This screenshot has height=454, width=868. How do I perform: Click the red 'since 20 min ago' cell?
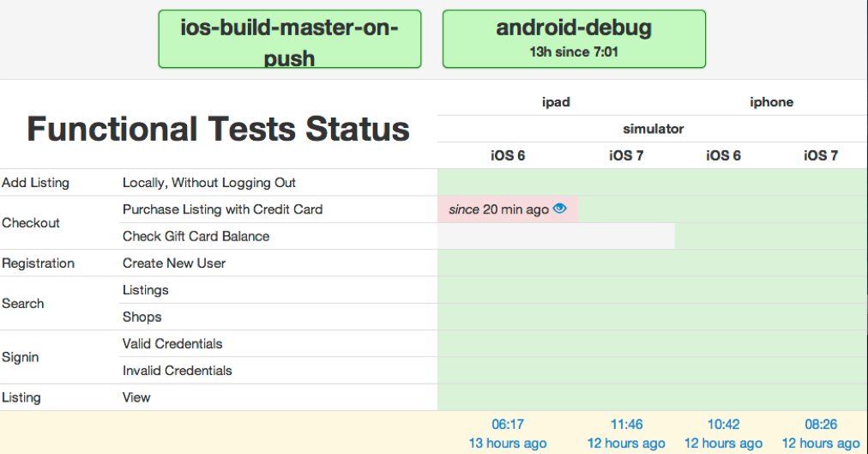(x=508, y=209)
